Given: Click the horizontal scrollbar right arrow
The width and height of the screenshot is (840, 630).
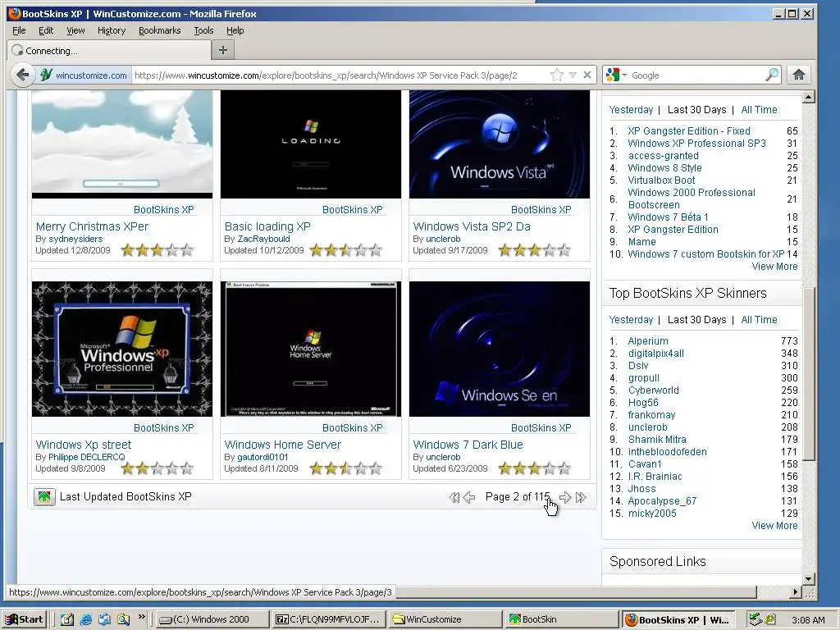Looking at the screenshot, I should click(x=796, y=592).
